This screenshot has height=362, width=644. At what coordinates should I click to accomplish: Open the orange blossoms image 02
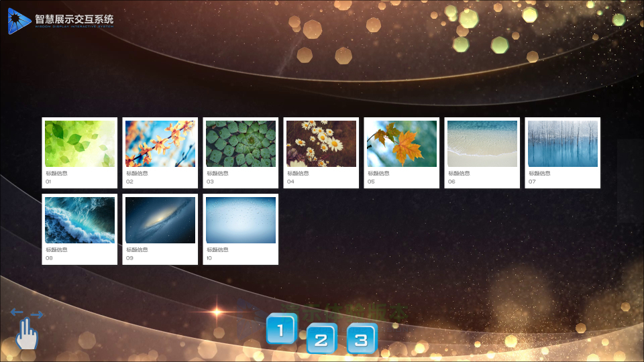pos(160,143)
